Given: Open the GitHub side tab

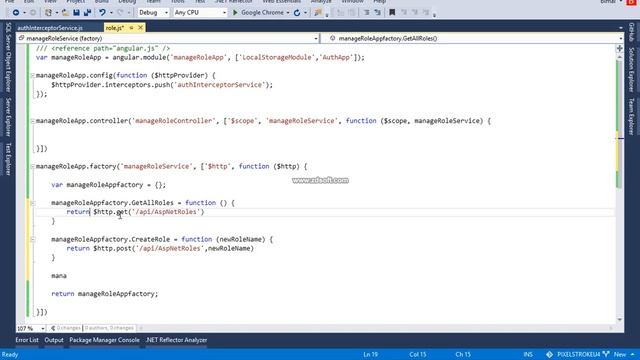Looking at the screenshot, I should 631,32.
